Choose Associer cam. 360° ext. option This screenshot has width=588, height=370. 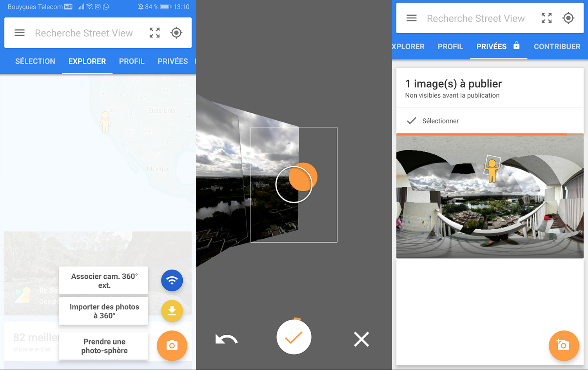[x=103, y=281]
